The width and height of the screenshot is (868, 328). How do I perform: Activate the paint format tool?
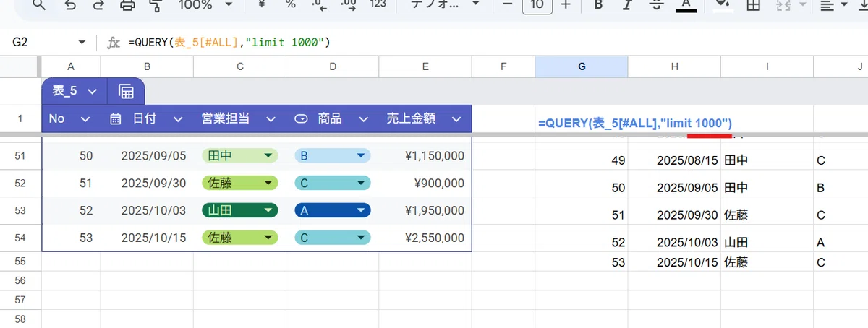(155, 4)
